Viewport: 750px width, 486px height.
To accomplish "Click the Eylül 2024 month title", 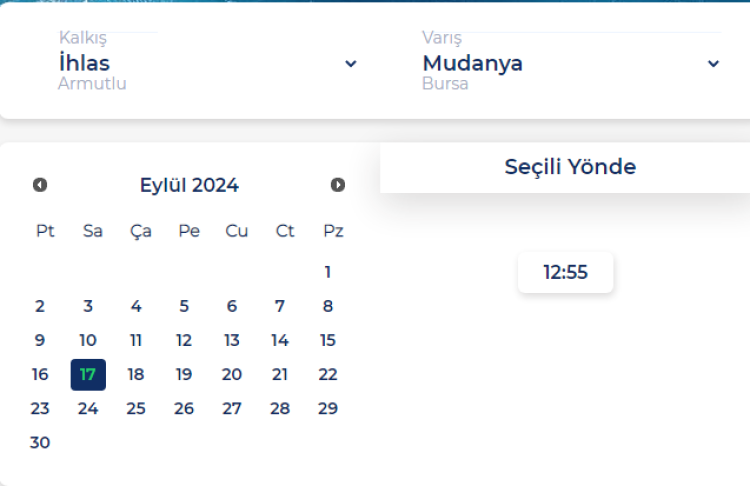I will (x=189, y=185).
